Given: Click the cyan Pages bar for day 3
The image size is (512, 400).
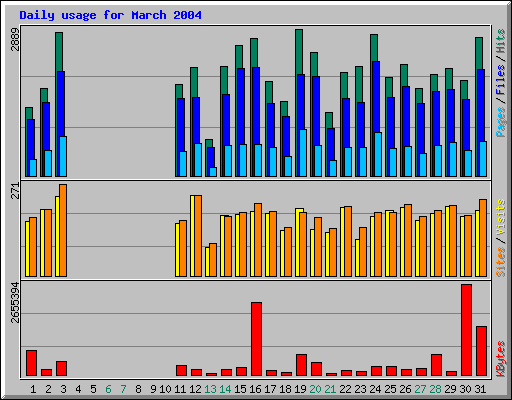Looking at the screenshot, I should point(63,156).
